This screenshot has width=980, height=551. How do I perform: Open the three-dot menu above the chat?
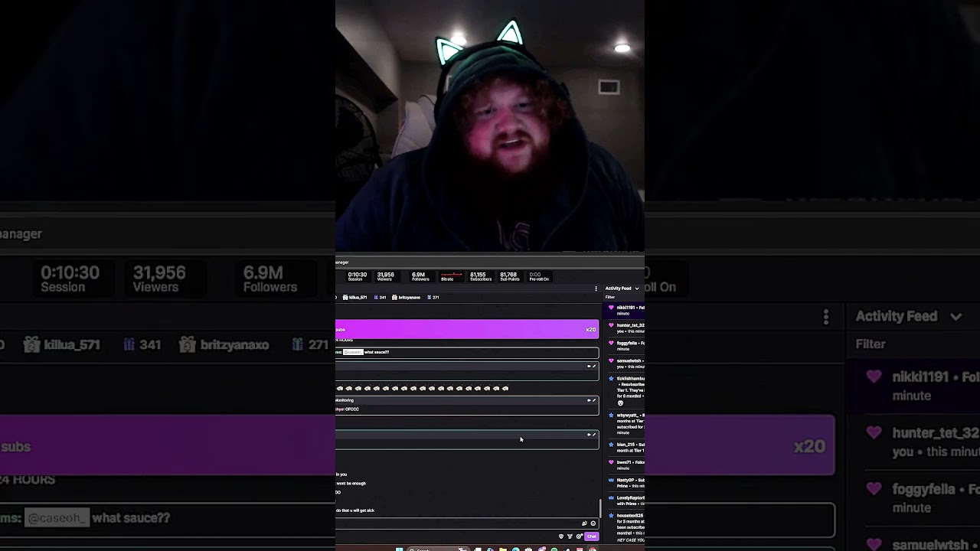tap(596, 289)
